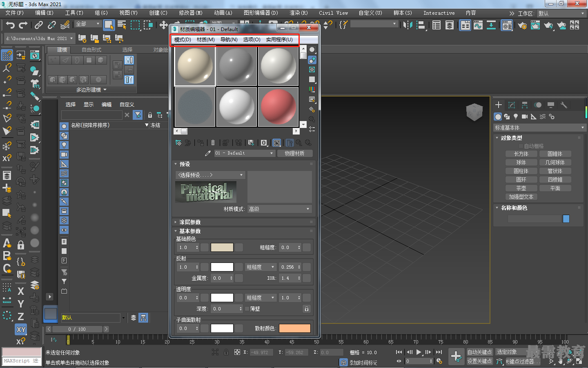
Task: Open the <选择预设....> preset dropdown
Action: [x=210, y=175]
